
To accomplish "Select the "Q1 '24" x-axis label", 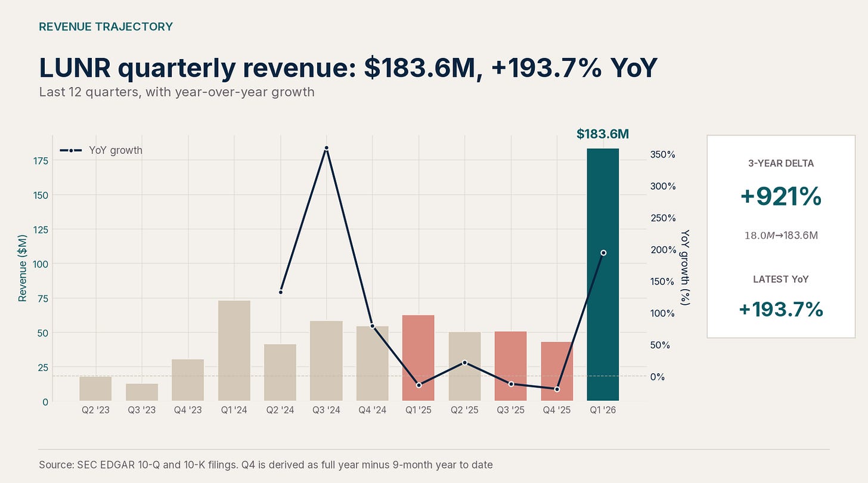I will [x=234, y=411].
